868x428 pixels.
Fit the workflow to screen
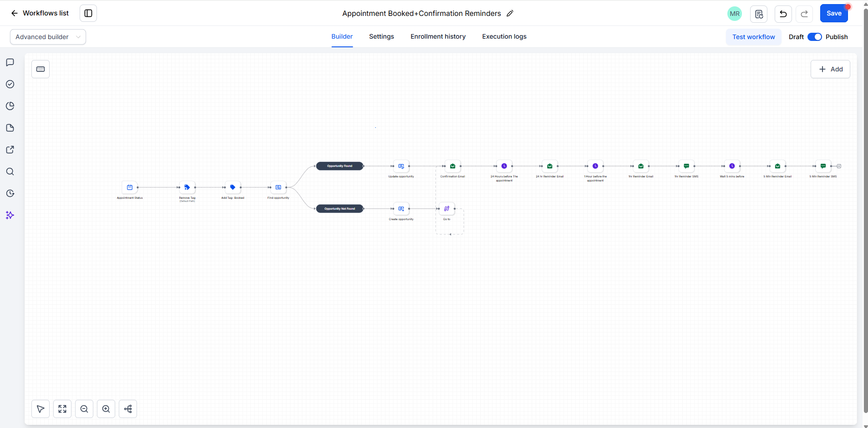62,409
